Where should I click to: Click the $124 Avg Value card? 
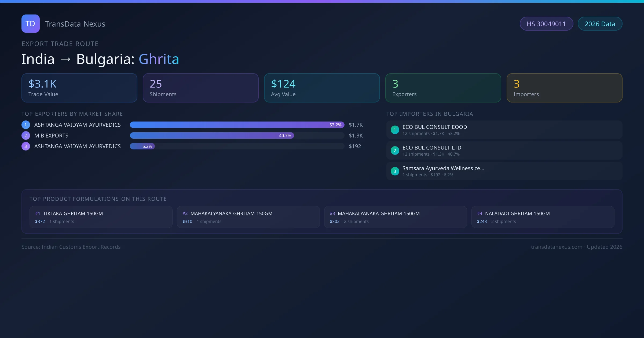(x=322, y=88)
